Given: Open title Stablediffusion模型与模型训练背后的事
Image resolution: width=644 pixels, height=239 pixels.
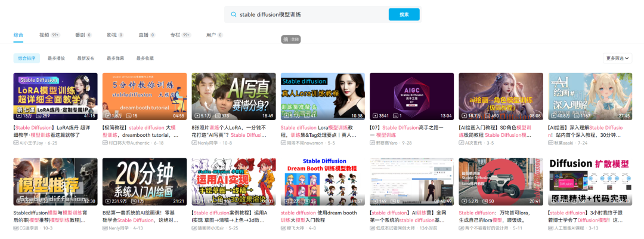Looking at the screenshot, I should coord(51,216).
